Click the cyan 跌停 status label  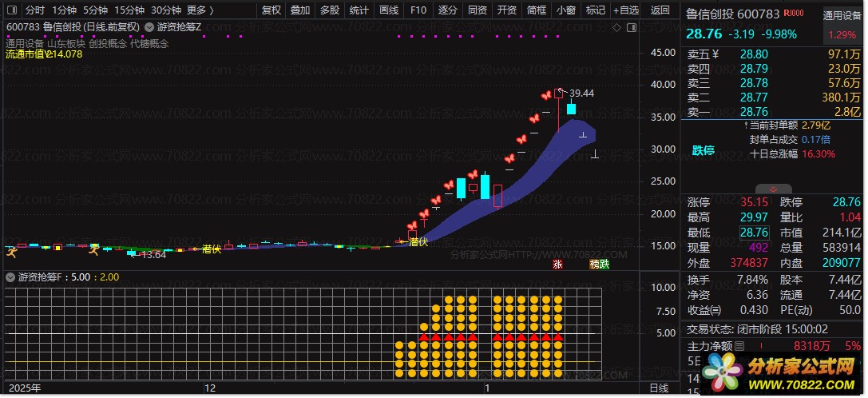[703, 151]
